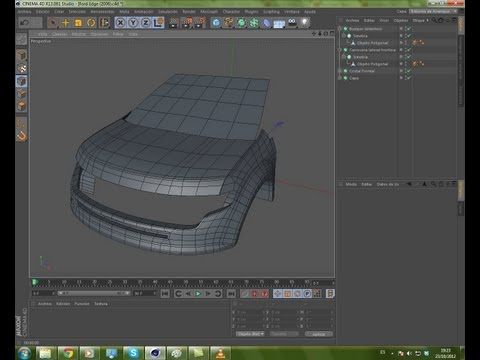Go to the animation start

tap(165, 294)
